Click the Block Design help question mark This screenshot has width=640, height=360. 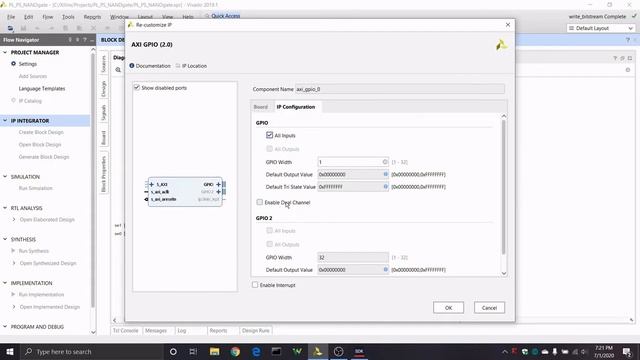628,40
